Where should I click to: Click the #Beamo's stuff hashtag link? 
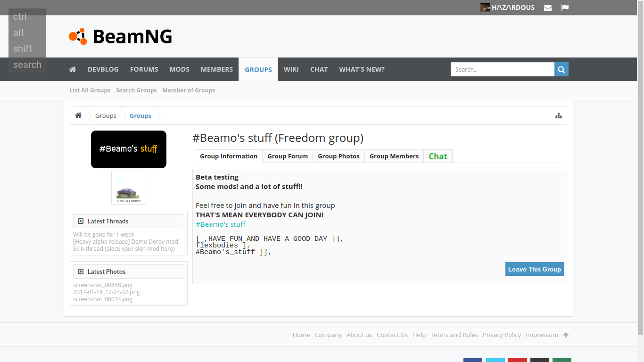(x=221, y=224)
